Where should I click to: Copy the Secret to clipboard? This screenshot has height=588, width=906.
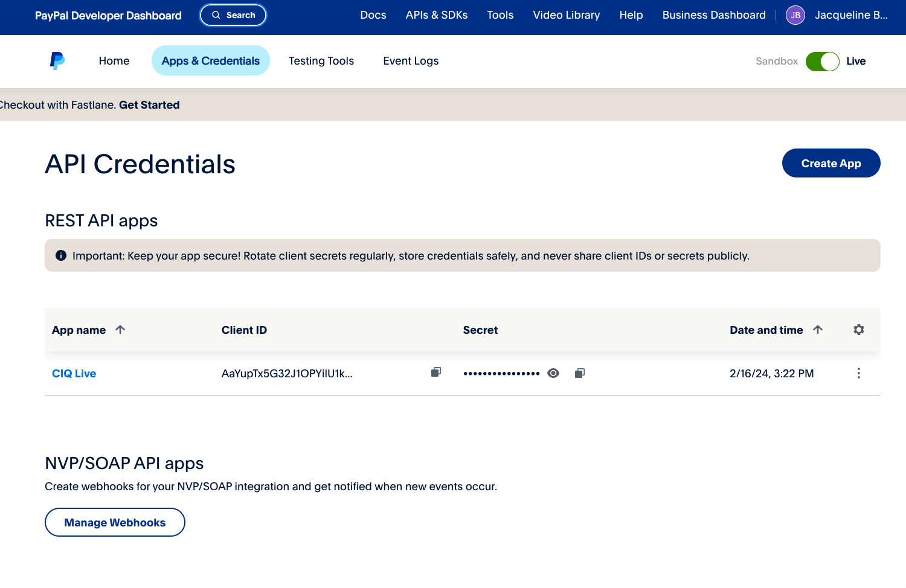(x=580, y=373)
